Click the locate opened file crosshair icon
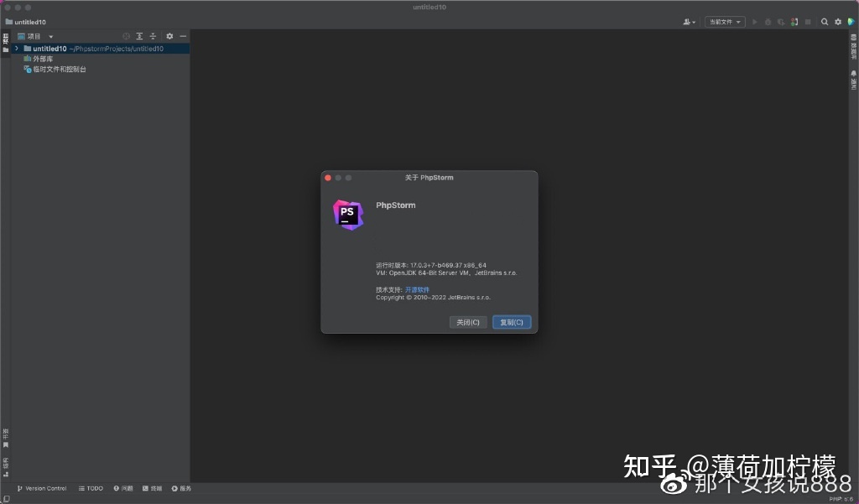The image size is (859, 504). point(126,36)
